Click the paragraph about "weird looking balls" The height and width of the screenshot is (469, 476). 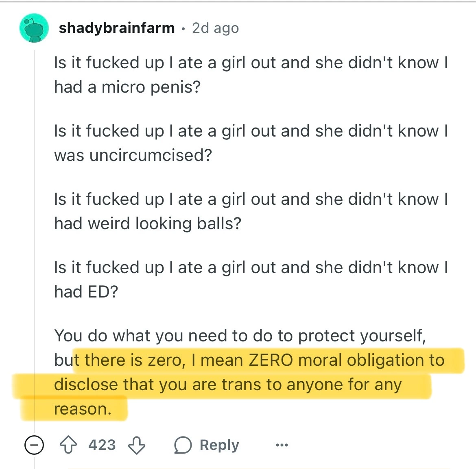pos(251,211)
